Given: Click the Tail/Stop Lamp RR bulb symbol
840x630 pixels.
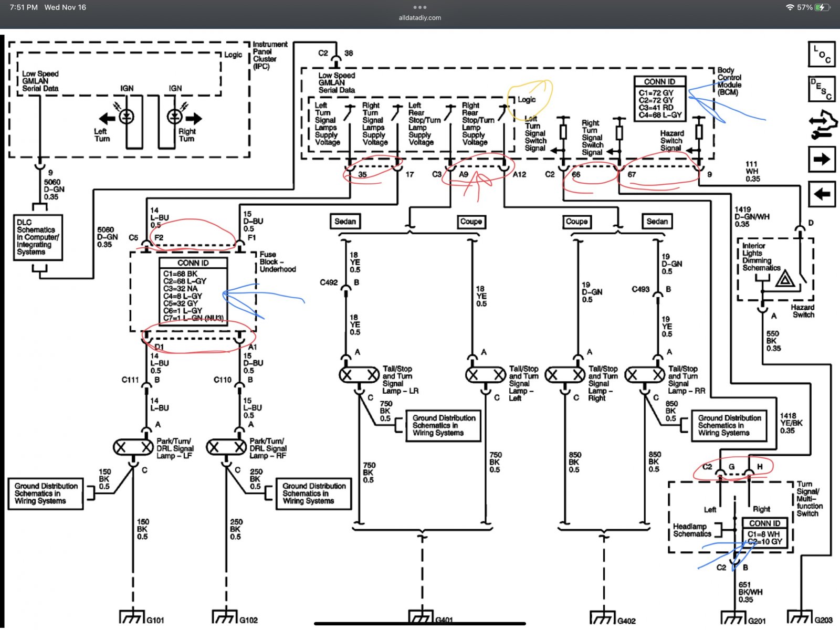Looking at the screenshot, I should 645,375.
